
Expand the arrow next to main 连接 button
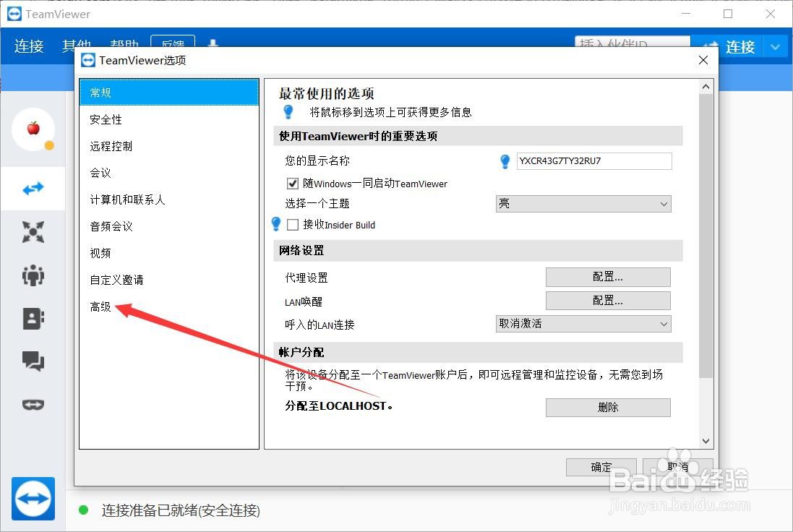click(x=776, y=47)
